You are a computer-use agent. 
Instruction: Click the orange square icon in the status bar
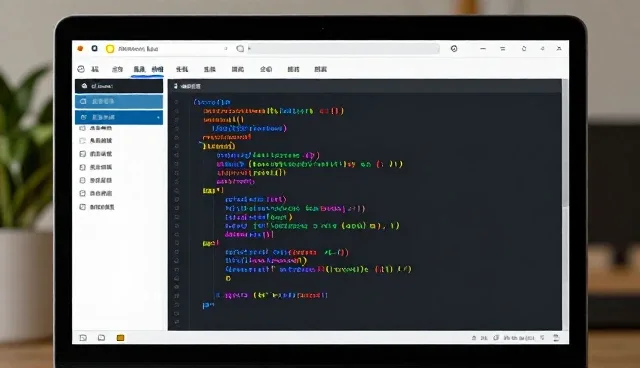pos(120,338)
